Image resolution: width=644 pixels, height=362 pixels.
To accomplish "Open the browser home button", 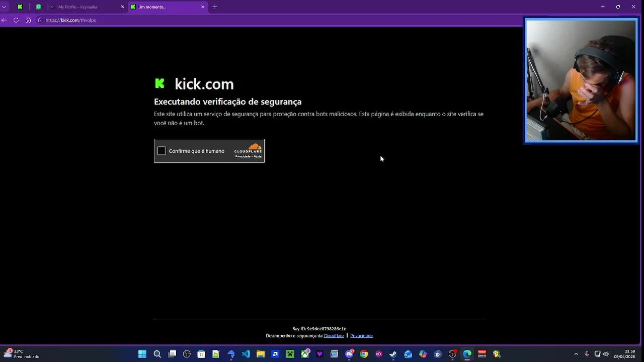I will pyautogui.click(x=28, y=20).
